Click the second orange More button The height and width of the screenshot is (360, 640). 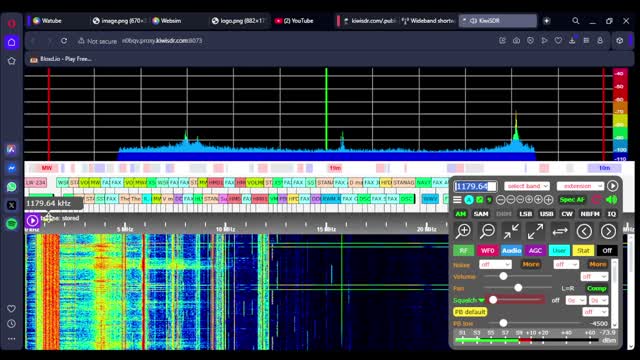598,264
